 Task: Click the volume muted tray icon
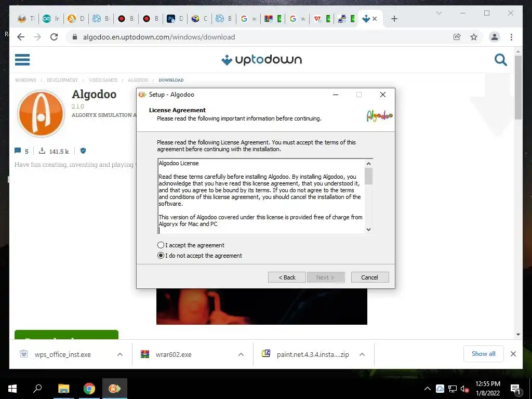coord(465,389)
